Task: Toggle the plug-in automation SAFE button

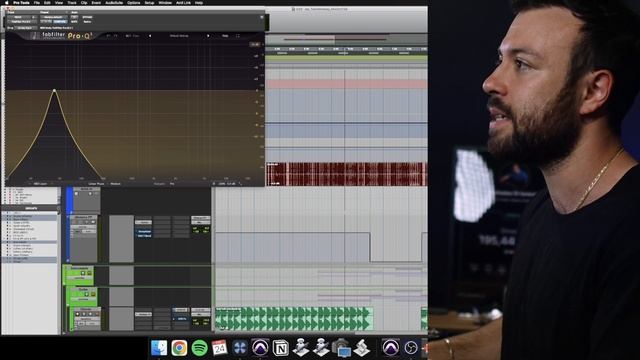Action: point(74,22)
